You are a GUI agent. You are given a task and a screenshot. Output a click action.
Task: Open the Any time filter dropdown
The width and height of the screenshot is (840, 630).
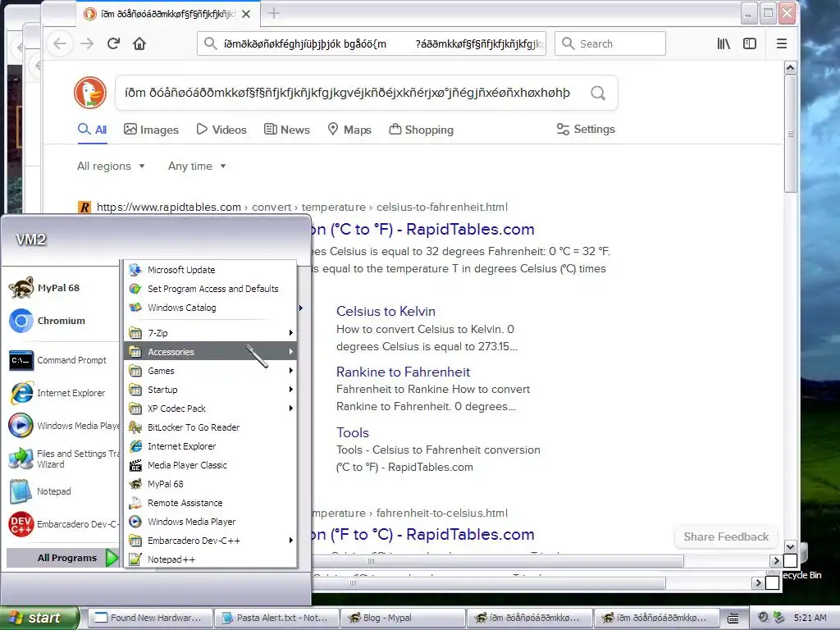click(197, 166)
